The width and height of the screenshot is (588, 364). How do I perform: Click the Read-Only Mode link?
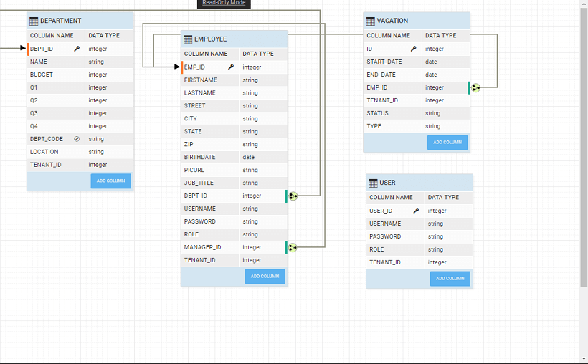click(x=224, y=3)
